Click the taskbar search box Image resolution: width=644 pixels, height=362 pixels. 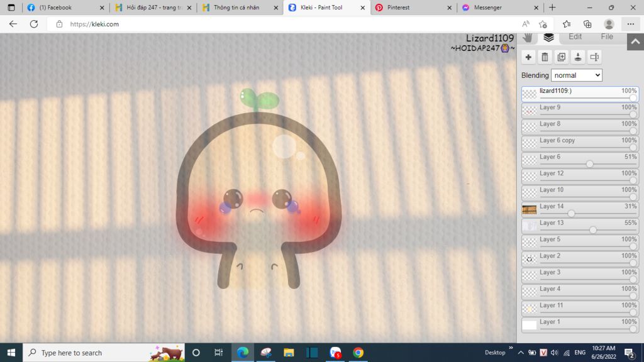point(104,353)
